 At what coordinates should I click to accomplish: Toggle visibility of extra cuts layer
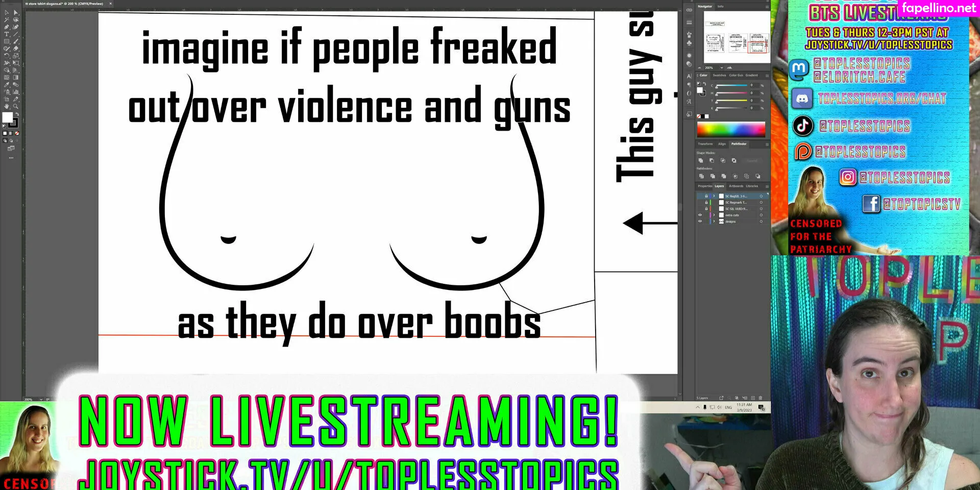(700, 215)
